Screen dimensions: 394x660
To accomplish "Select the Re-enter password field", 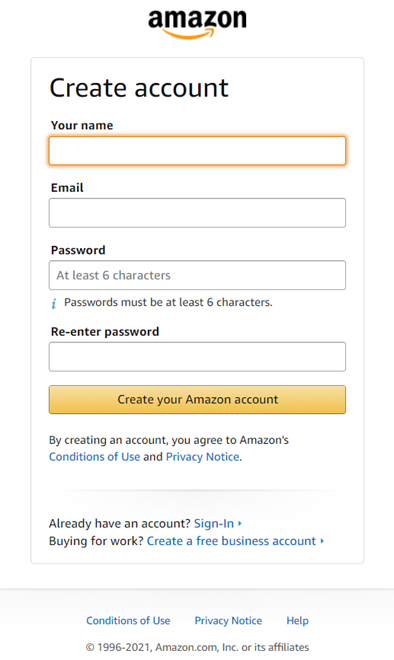I will point(197,357).
